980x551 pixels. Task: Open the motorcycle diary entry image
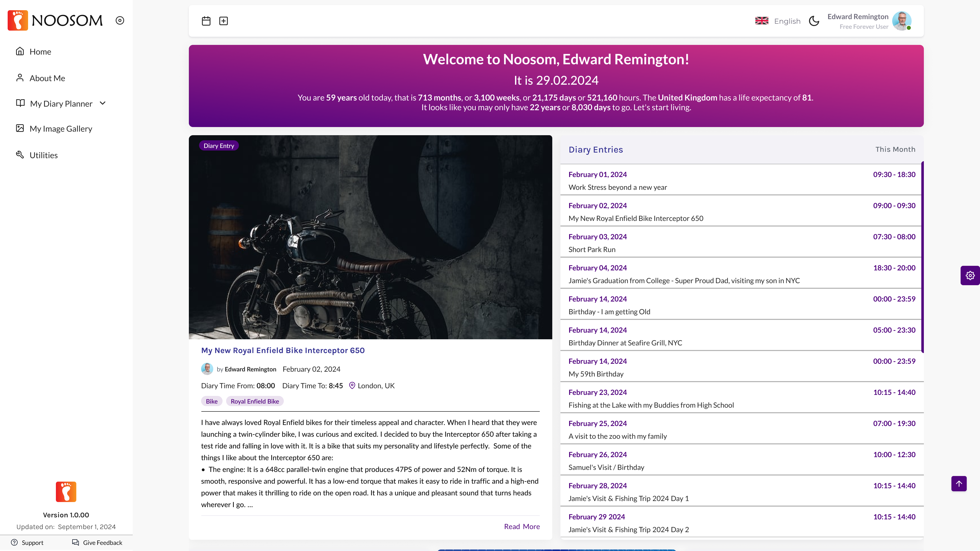[370, 237]
